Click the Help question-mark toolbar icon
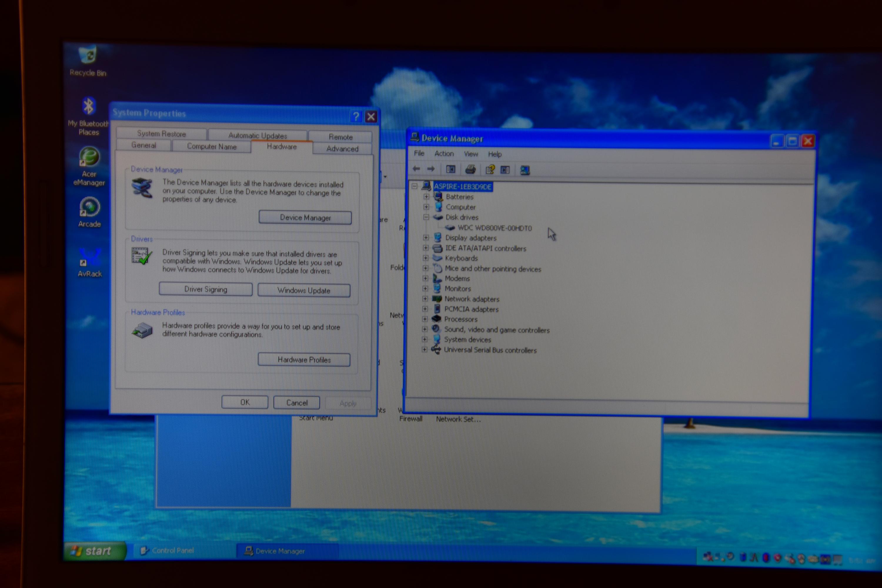 click(x=490, y=170)
